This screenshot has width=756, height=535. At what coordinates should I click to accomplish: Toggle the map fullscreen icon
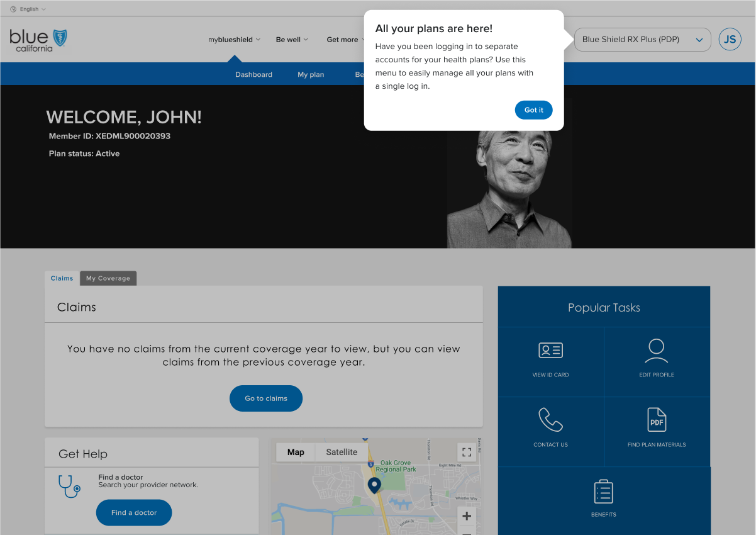point(467,452)
